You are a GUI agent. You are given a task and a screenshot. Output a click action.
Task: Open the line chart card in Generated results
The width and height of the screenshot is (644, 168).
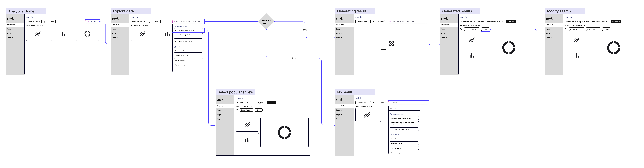472,40
